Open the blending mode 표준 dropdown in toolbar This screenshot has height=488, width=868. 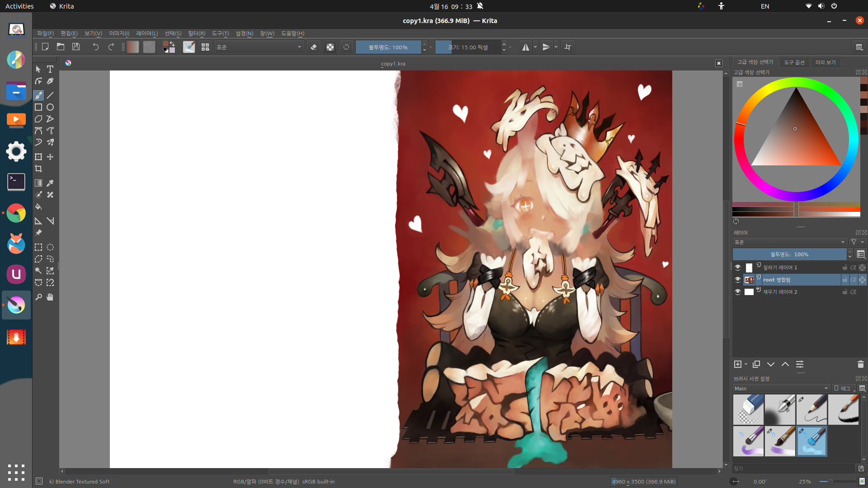pos(259,47)
